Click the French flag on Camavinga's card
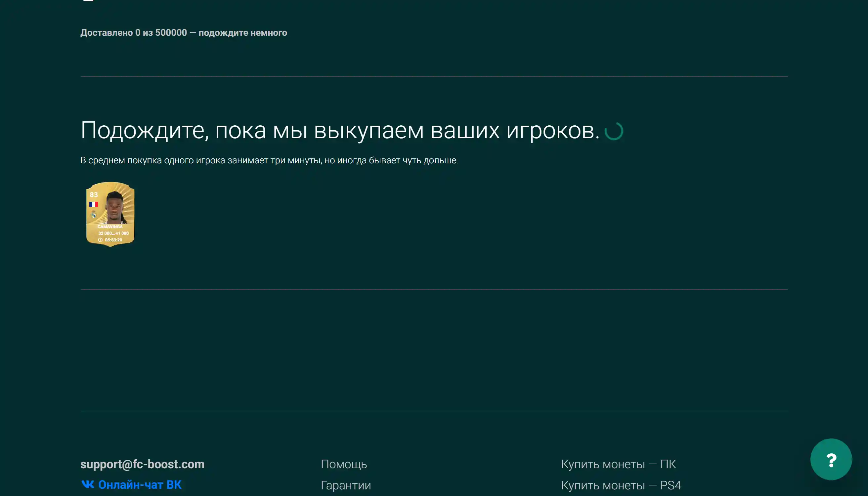The width and height of the screenshot is (868, 496). tap(94, 204)
